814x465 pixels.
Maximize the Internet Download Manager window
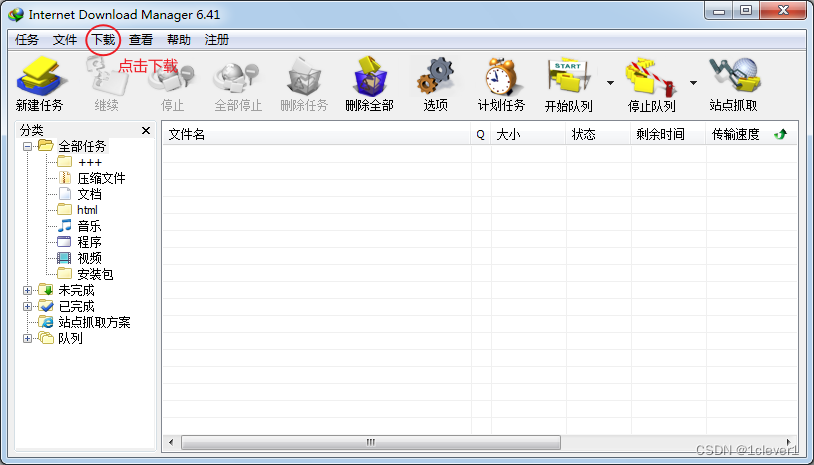point(745,11)
